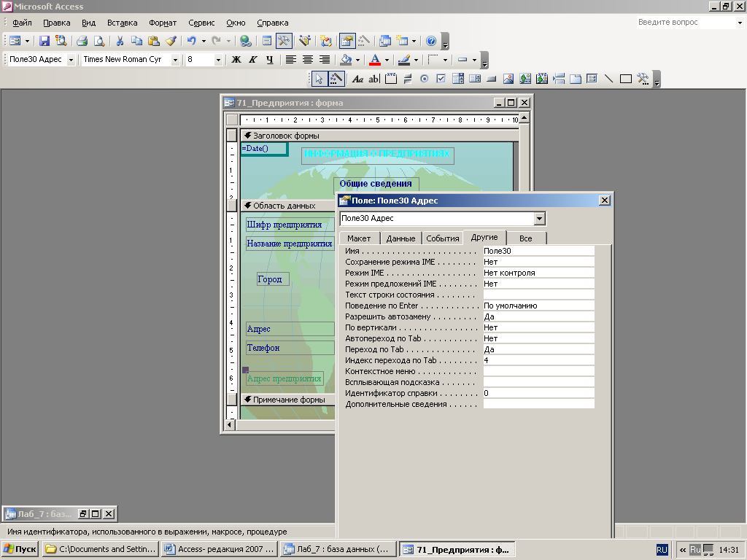Open the Field List icon
This screenshot has width=747, height=560.
pos(267,41)
